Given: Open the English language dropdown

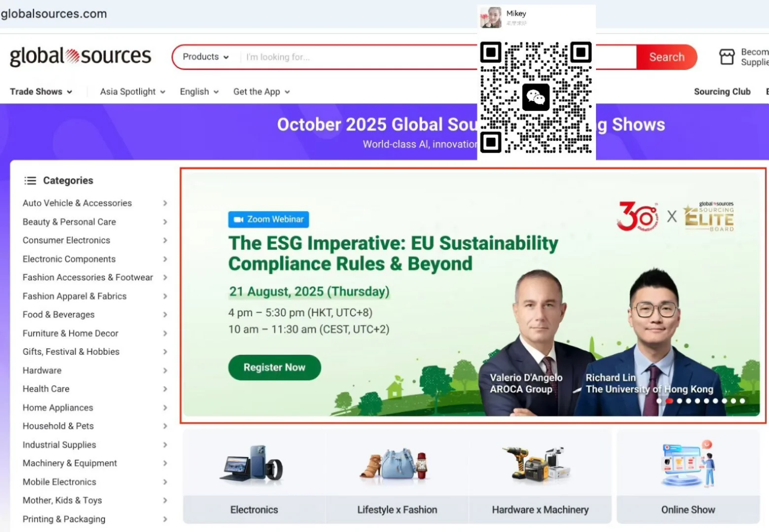Looking at the screenshot, I should click(x=199, y=92).
